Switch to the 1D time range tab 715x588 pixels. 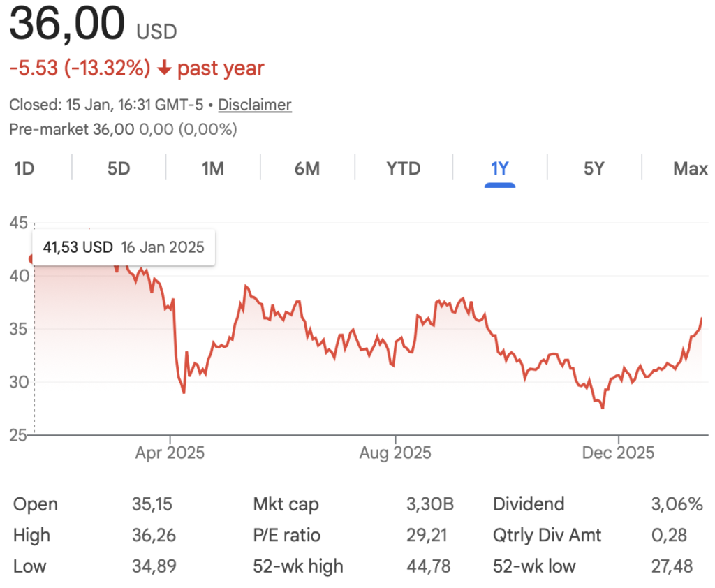coord(24,168)
